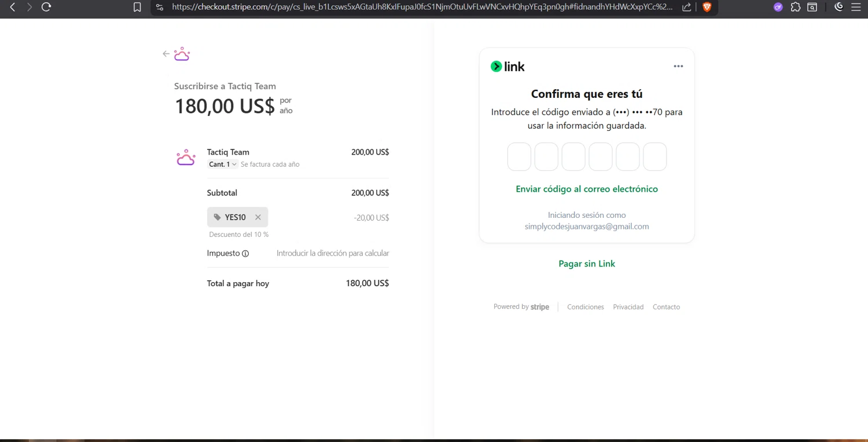Return to Tactiq via back arrow
868x442 pixels.
166,54
